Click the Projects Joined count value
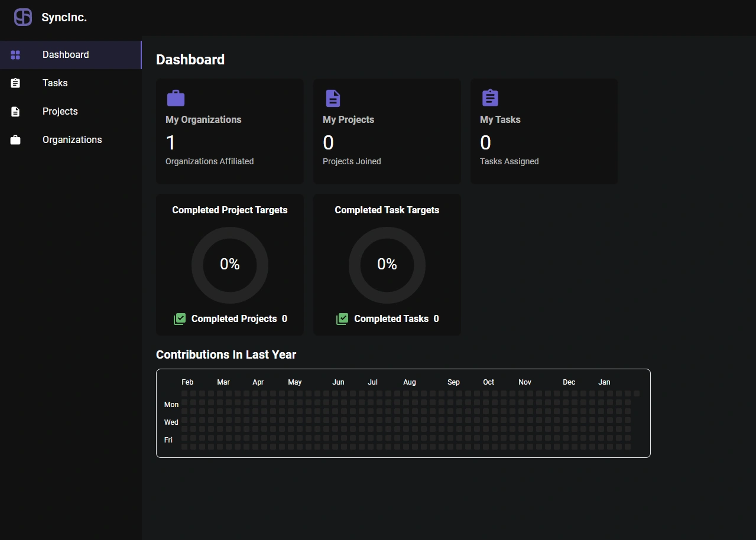 click(x=328, y=143)
